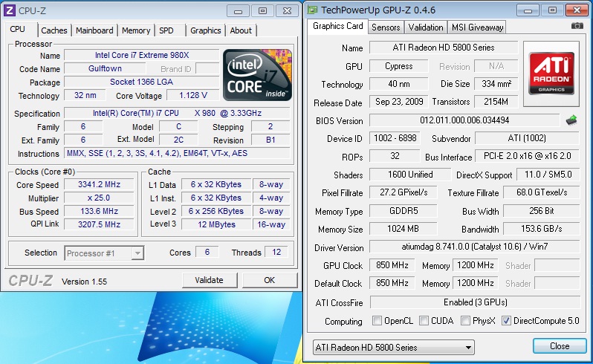Click the Multiplier value x 25.0
The image size is (593, 364).
(99, 198)
